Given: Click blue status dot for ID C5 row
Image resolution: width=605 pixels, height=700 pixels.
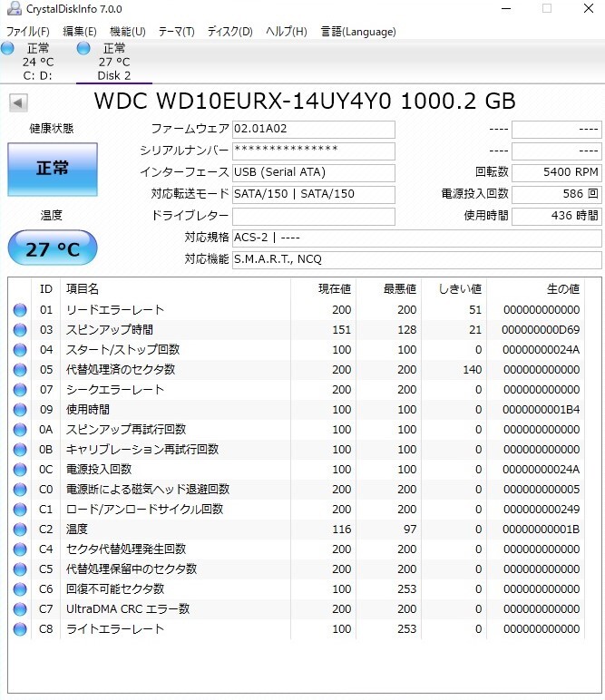Looking at the screenshot, I should (20, 569).
